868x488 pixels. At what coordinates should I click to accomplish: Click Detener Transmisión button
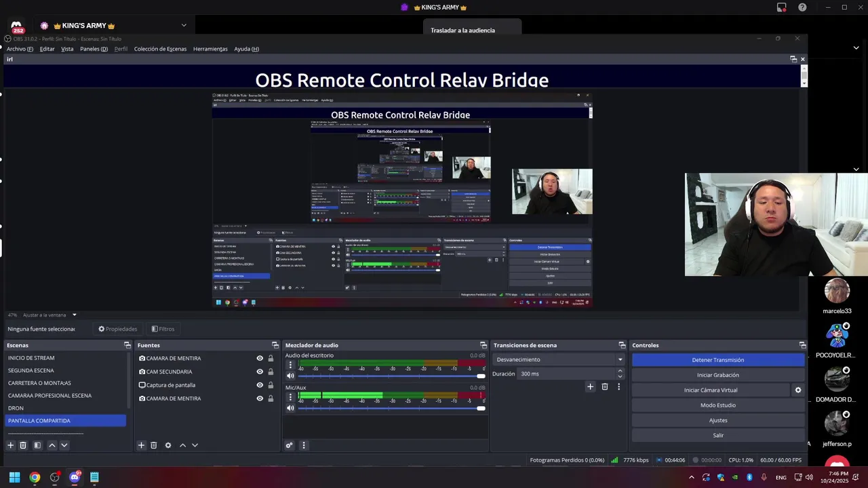[x=718, y=360]
